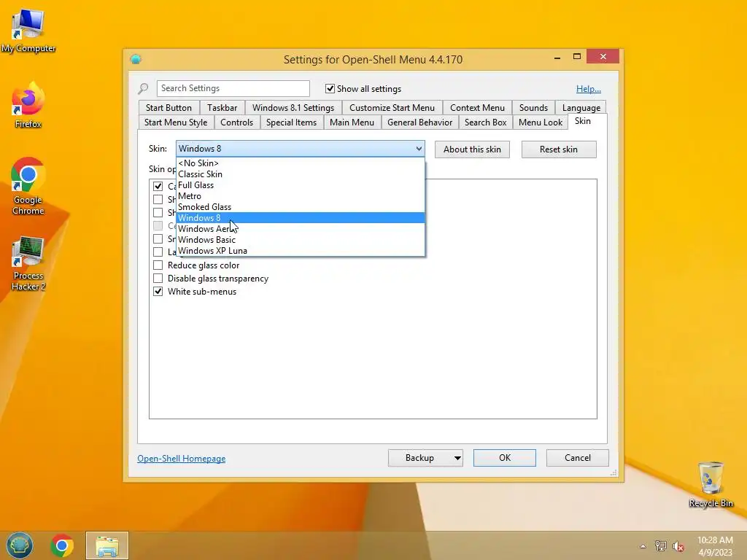
Task: Maximize the Open-Shell settings window
Action: (x=577, y=57)
